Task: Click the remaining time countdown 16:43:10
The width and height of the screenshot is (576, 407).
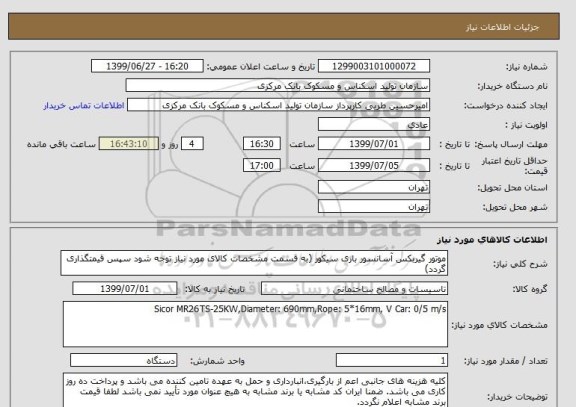Action: tap(129, 144)
